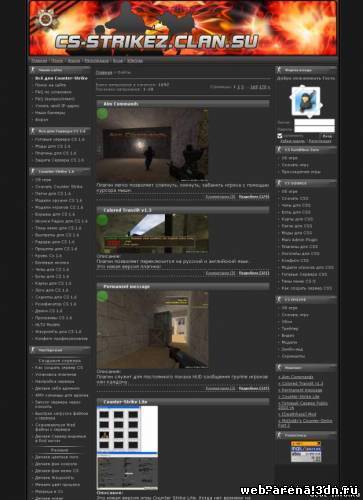Open the Aim Commands screenshot thumbnail
The height and width of the screenshot is (500, 363).
point(152,145)
